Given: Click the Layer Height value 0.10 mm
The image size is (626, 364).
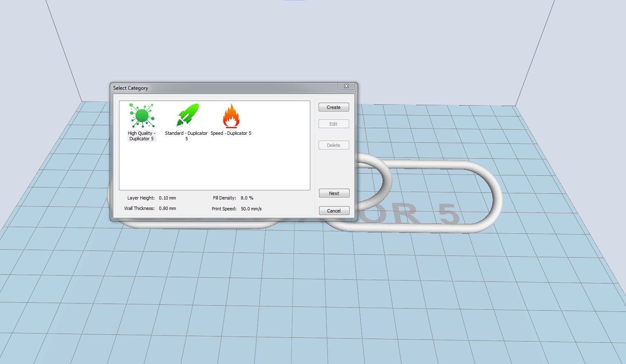Looking at the screenshot, I should (167, 198).
